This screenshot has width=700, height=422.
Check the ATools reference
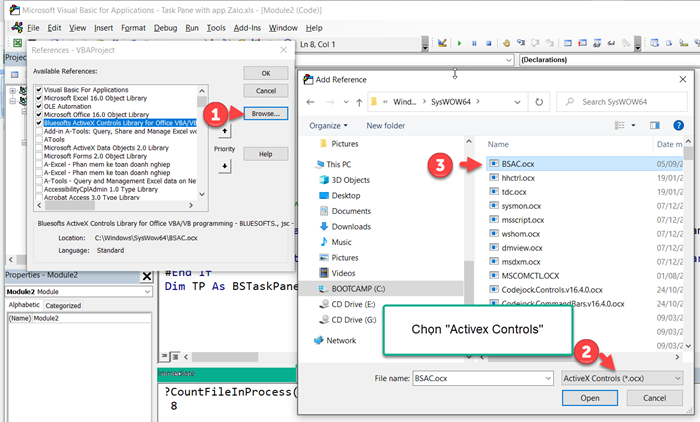[39, 139]
